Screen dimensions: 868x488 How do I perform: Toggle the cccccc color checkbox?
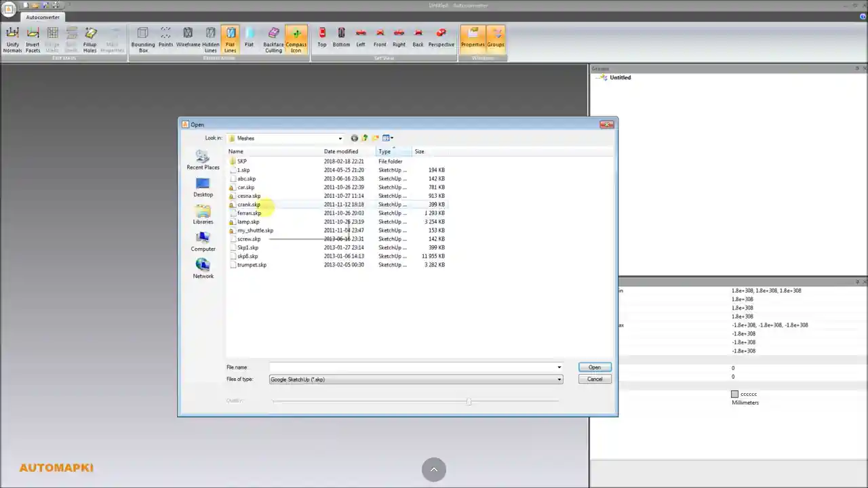(735, 394)
